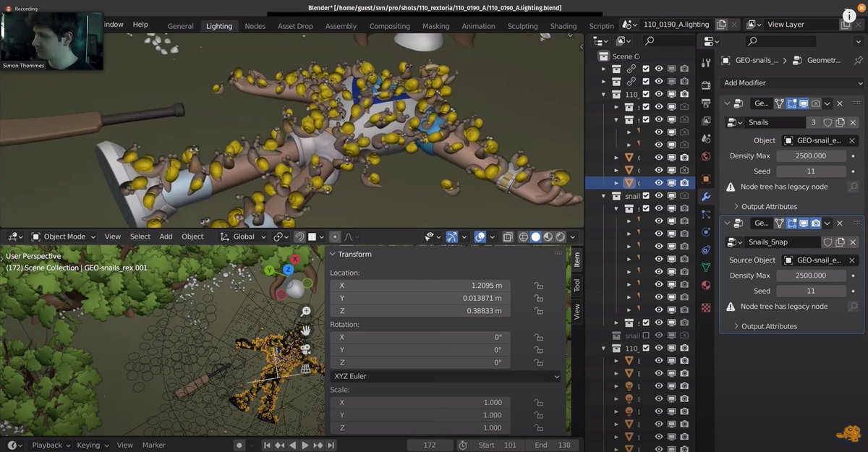Viewport: 868px width, 452px height.
Task: Open the Object Constraints properties tab icon
Action: [x=706, y=250]
